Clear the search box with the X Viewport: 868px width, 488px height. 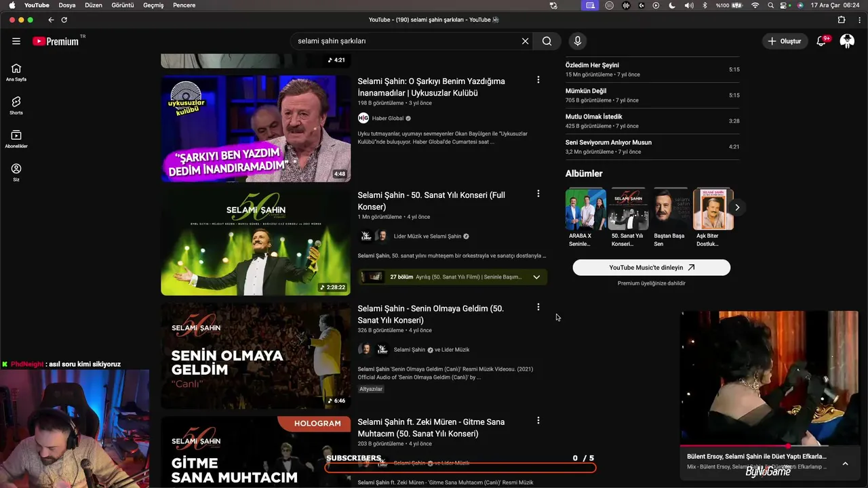525,41
